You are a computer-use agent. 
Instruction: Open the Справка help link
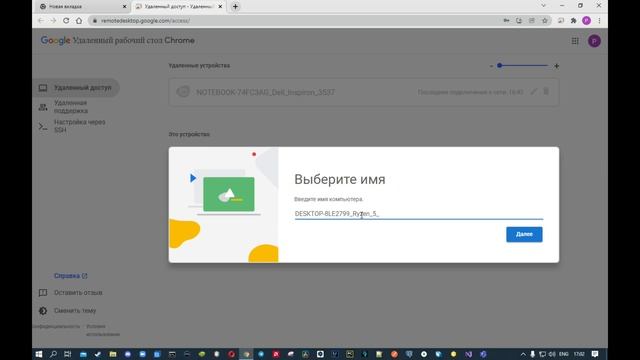(x=71, y=276)
